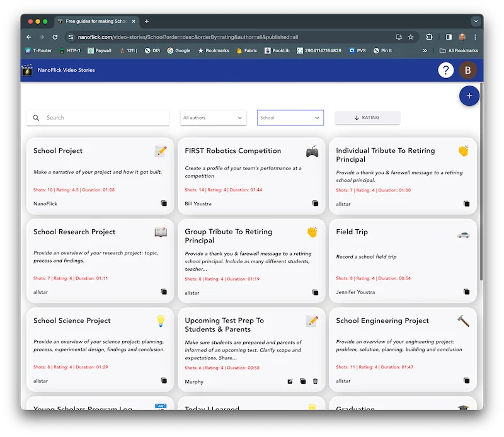
Task: Open the School Project card title
Action: click(58, 150)
